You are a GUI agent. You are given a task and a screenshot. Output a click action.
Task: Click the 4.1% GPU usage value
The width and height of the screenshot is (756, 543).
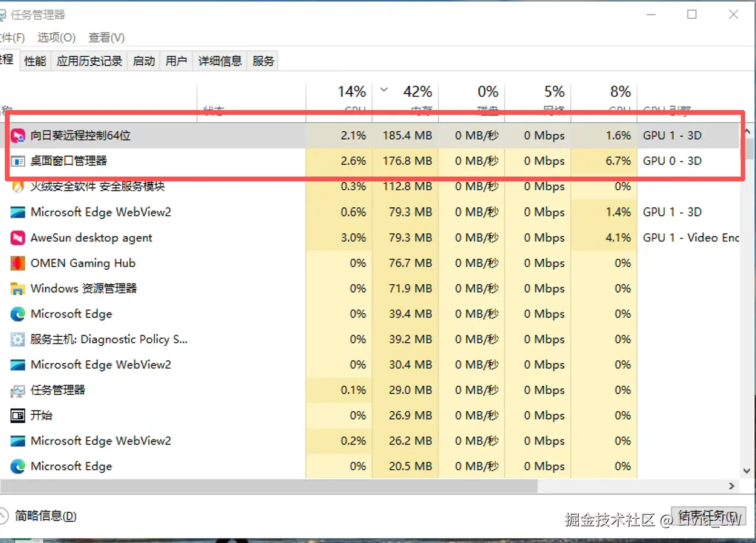click(x=619, y=238)
